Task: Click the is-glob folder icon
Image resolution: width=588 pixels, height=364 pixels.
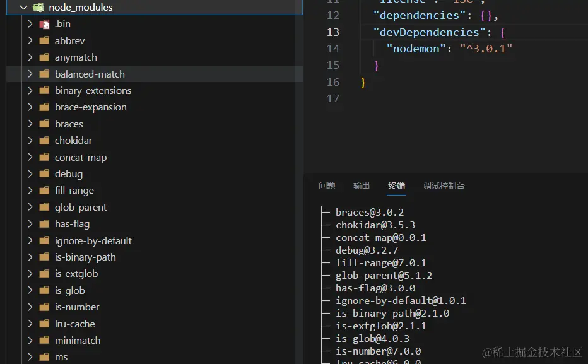Action: click(x=44, y=291)
